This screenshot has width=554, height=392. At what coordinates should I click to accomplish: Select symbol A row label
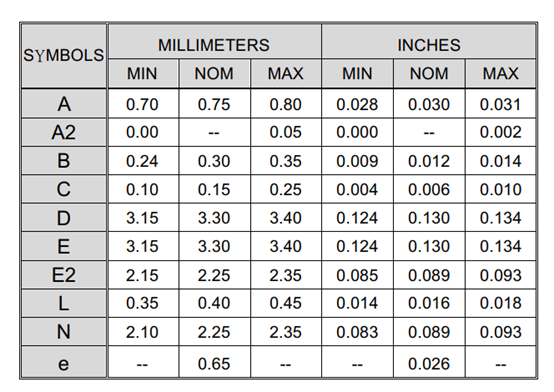point(64,104)
